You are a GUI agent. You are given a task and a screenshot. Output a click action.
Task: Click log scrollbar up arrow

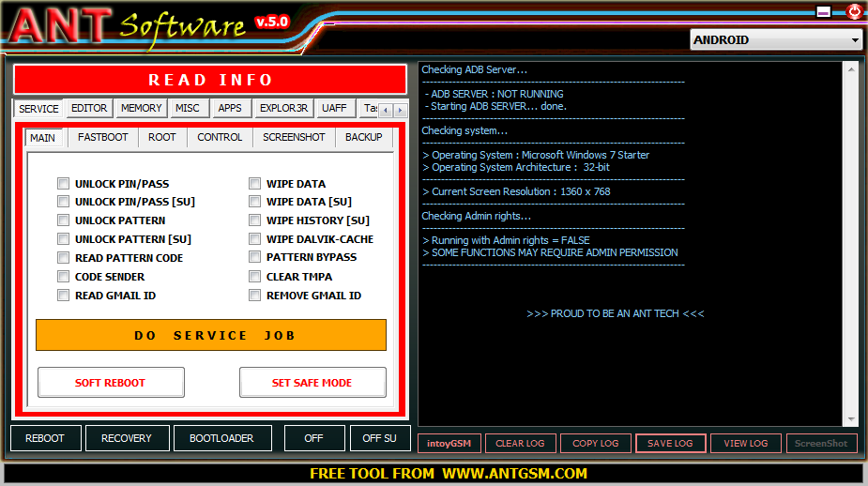point(851,69)
